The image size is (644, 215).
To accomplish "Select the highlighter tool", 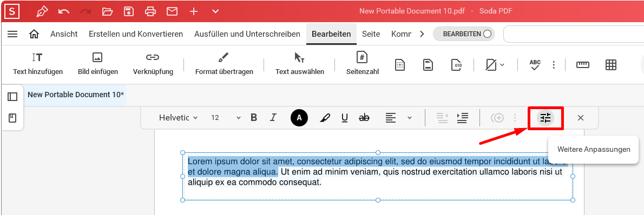I will (x=325, y=118).
